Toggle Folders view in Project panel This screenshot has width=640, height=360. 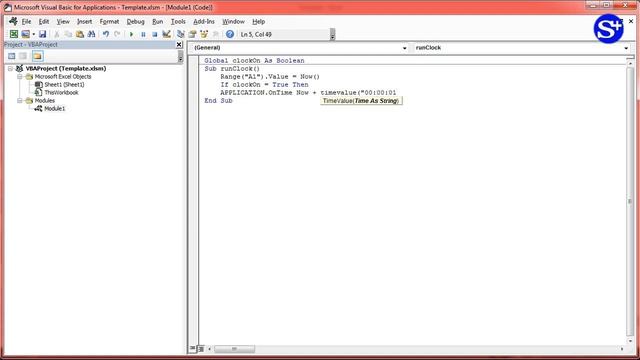38,56
